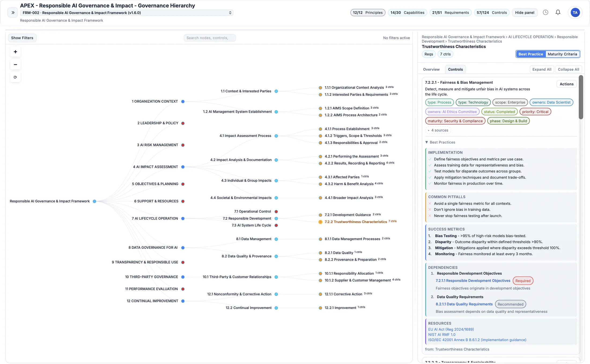This screenshot has height=364, width=590.
Task: Select the 7 ctrls pill
Action: (445, 54)
